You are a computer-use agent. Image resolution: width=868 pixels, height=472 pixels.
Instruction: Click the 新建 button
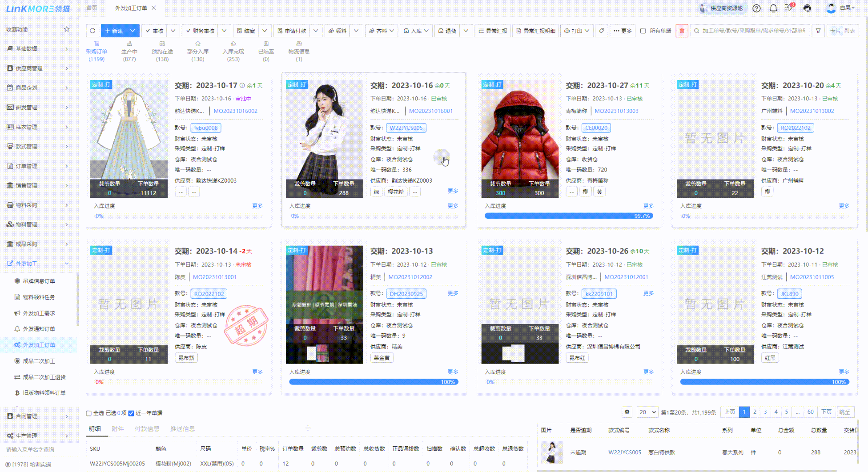(x=114, y=31)
